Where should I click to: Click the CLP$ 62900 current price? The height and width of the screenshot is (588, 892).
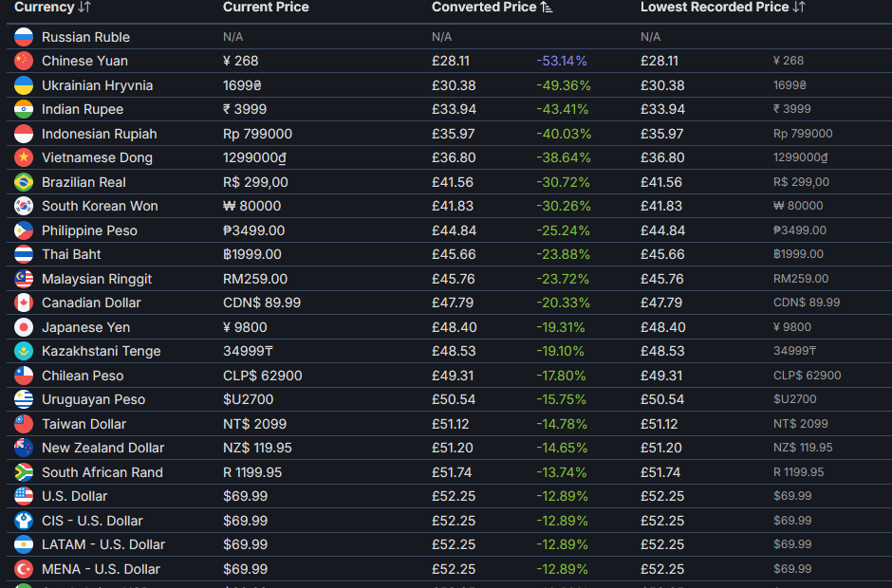point(263,376)
